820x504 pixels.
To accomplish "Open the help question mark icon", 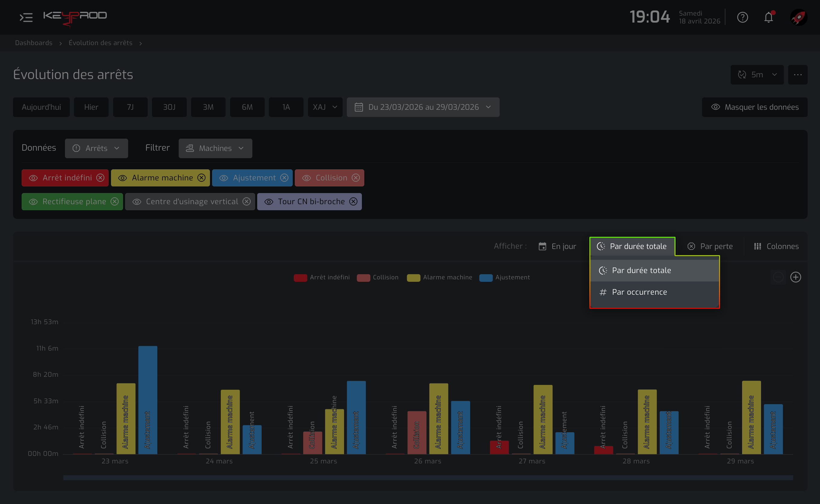I will click(742, 17).
